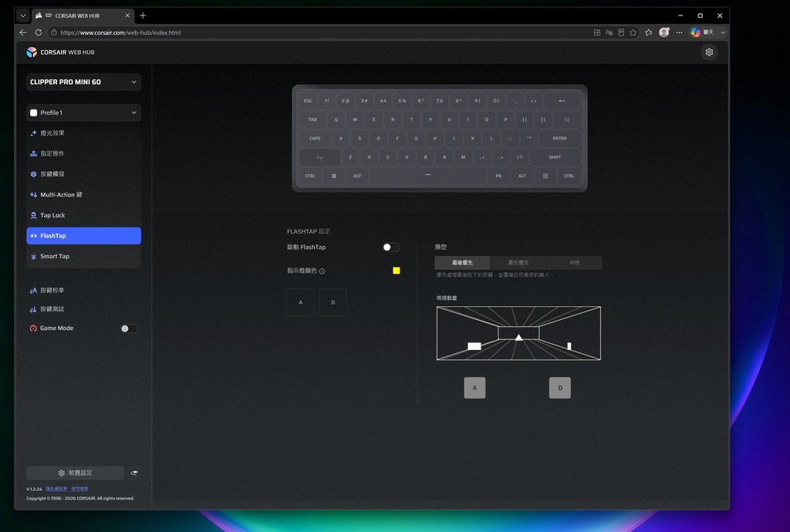Reload the Corsair Web Hub page
This screenshot has width=790, height=532.
39,32
